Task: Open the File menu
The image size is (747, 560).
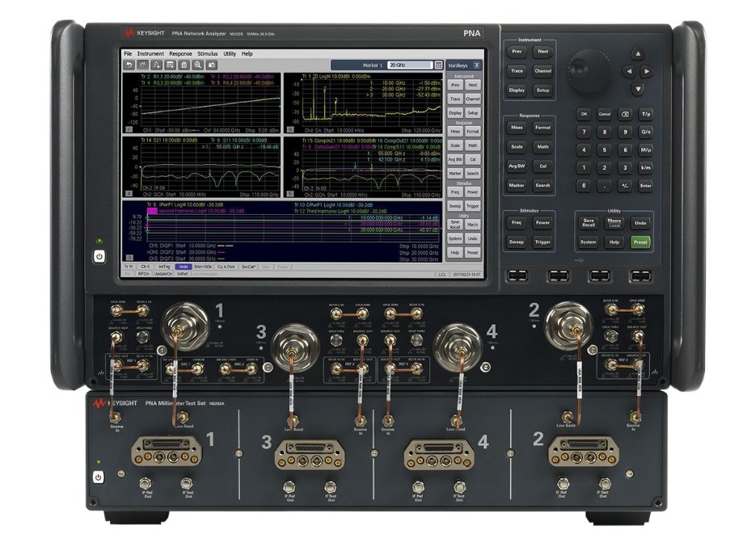Action: [x=128, y=54]
